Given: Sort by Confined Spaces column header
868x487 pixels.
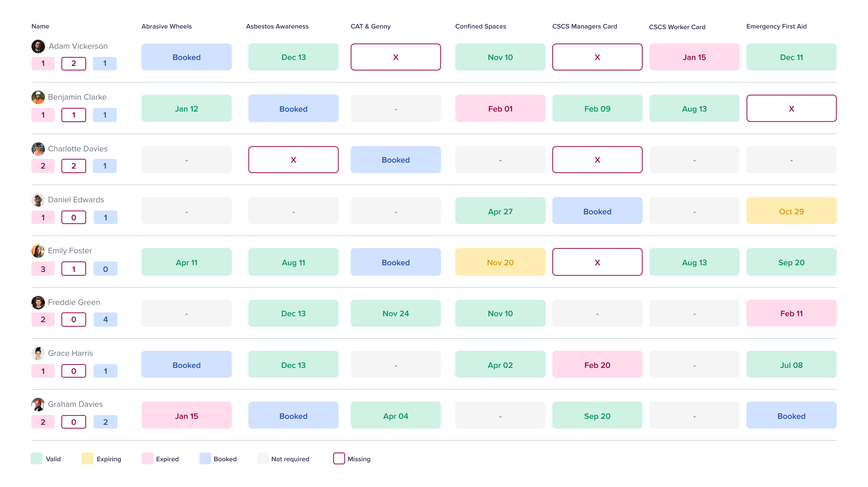Looking at the screenshot, I should point(480,26).
